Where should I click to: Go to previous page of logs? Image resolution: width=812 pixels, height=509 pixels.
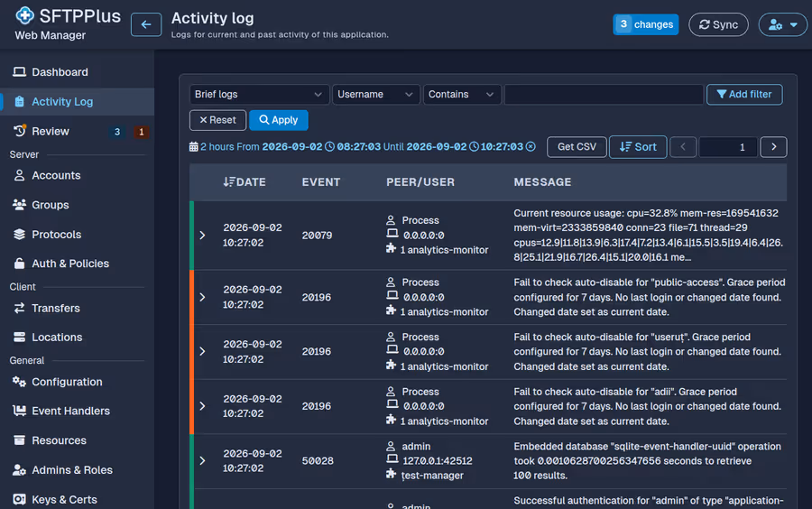(x=683, y=147)
